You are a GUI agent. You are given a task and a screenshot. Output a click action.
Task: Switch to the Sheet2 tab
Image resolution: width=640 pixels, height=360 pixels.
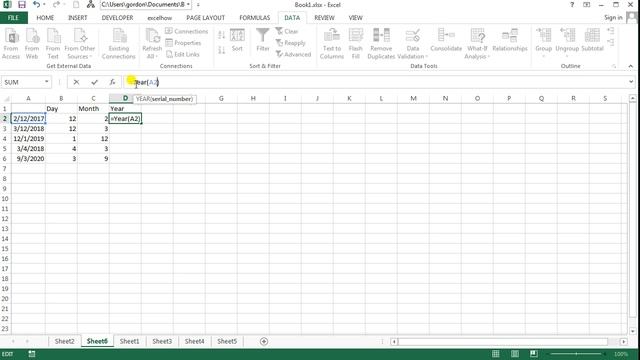coord(64,341)
